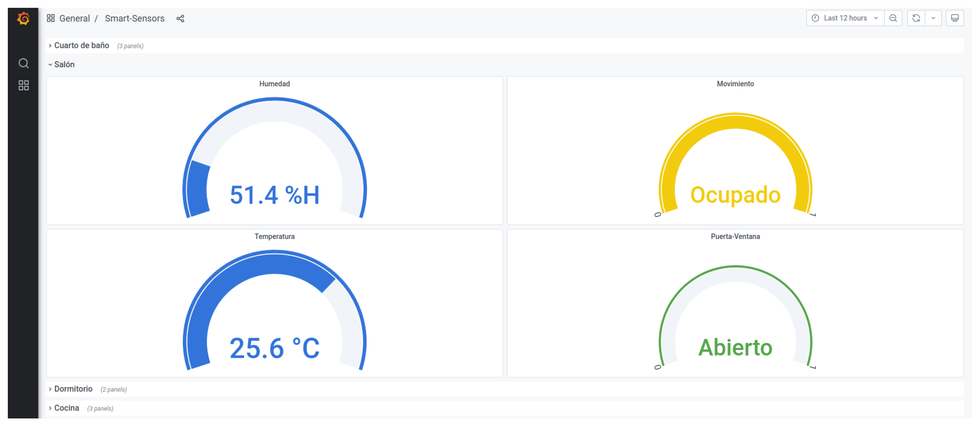
Task: Expand the Dormitorio row
Action: point(73,389)
